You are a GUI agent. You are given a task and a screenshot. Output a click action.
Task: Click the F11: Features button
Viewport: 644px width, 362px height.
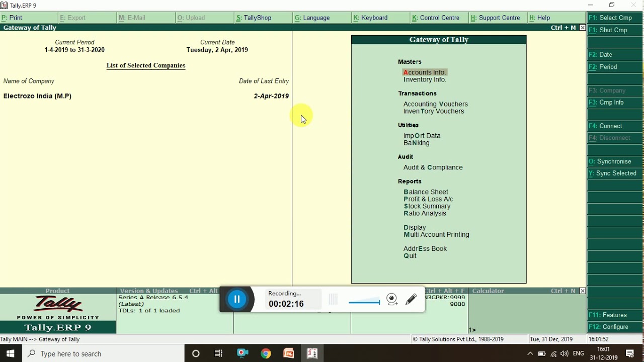pyautogui.click(x=615, y=315)
